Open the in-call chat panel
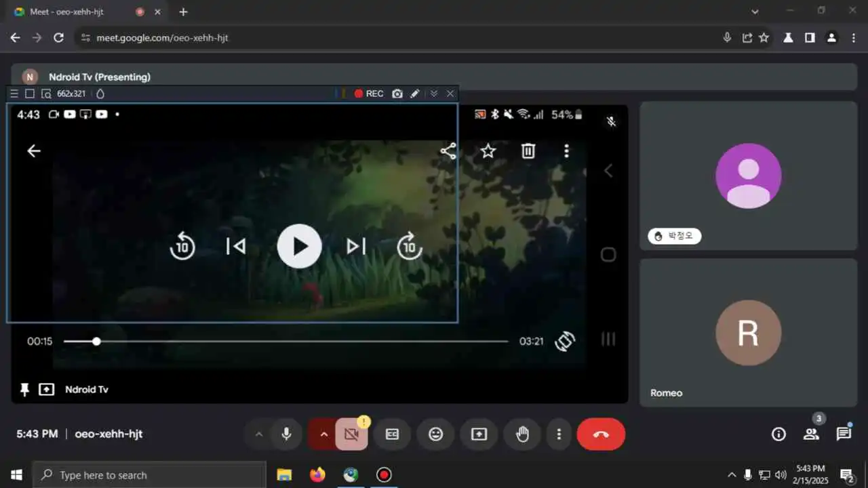Screen dimensions: 868x488 [844, 434]
